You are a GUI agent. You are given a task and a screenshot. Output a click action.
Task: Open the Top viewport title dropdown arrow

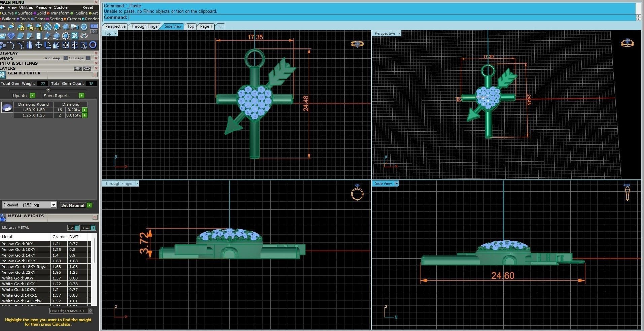click(x=116, y=33)
